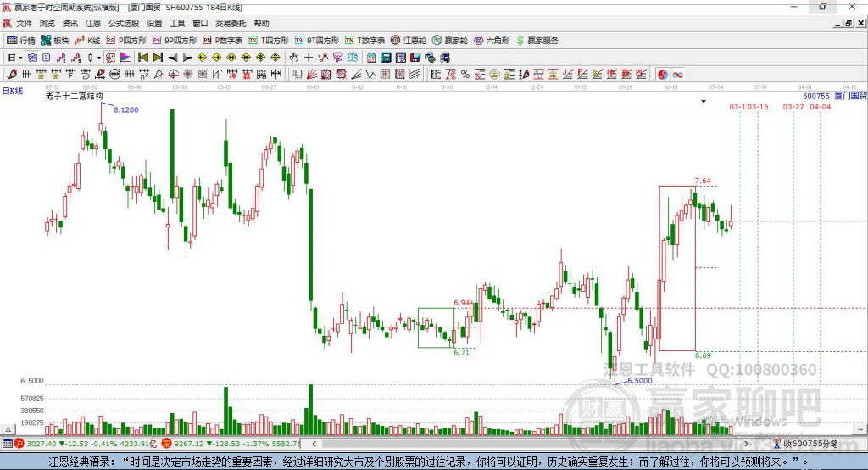Open the 板块 sector view
Viewport: 868px width, 470px height.
tap(54, 41)
